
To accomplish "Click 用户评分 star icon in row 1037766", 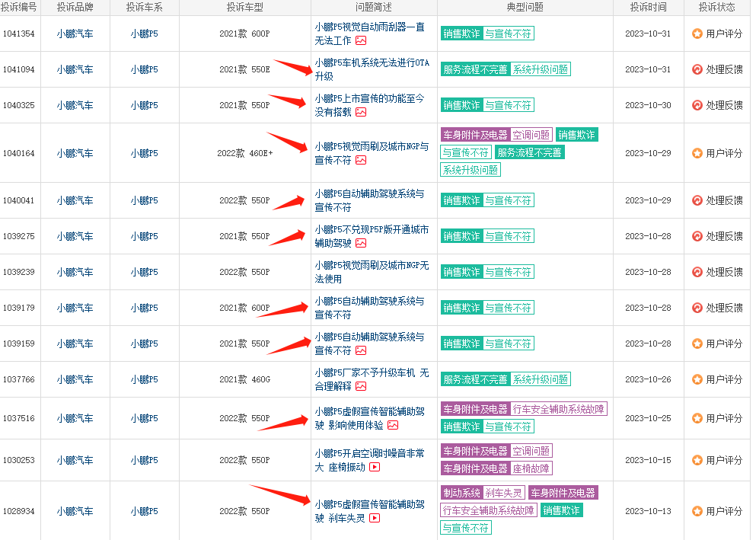I will (x=697, y=379).
